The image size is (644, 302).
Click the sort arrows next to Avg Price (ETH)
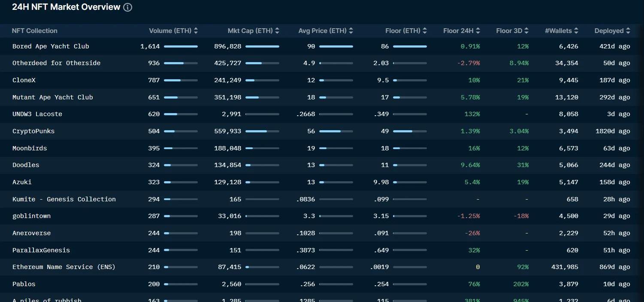pyautogui.click(x=351, y=31)
